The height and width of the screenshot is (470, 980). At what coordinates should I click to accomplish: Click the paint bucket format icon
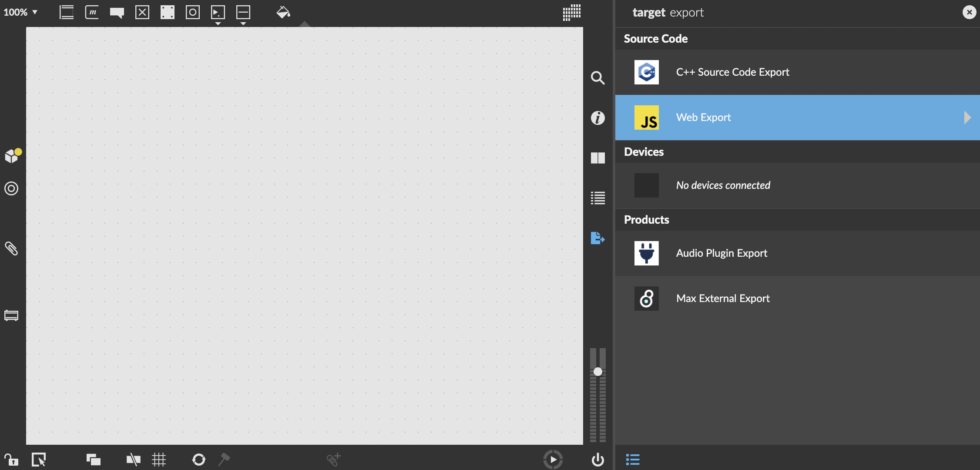283,12
